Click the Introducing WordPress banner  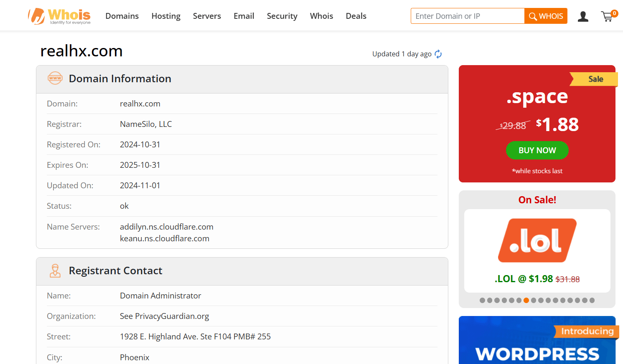(x=537, y=340)
